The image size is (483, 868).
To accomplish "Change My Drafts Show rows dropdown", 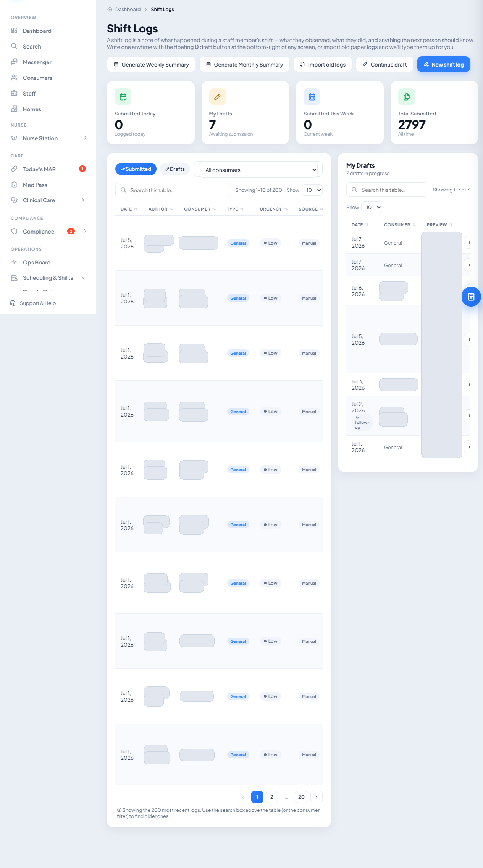I will tap(372, 207).
